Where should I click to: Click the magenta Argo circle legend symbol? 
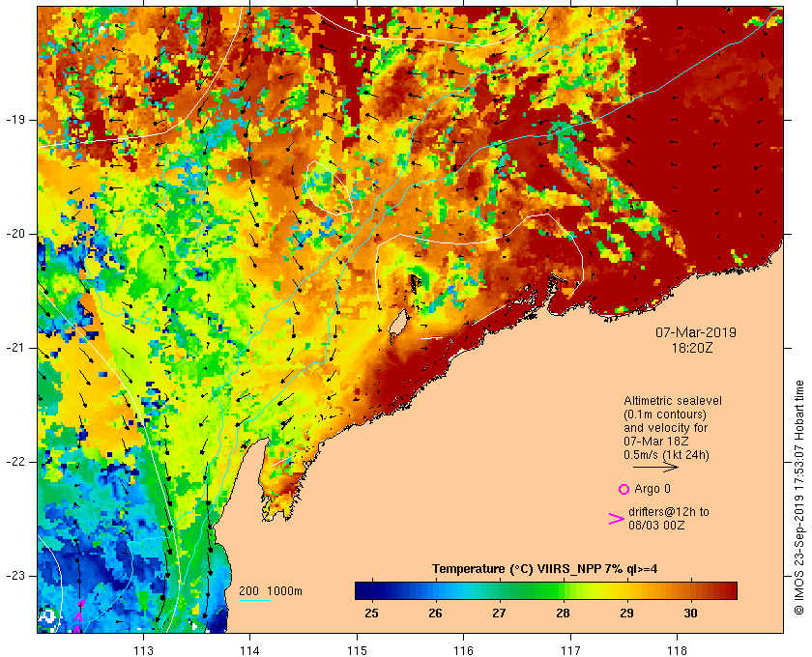tap(623, 489)
